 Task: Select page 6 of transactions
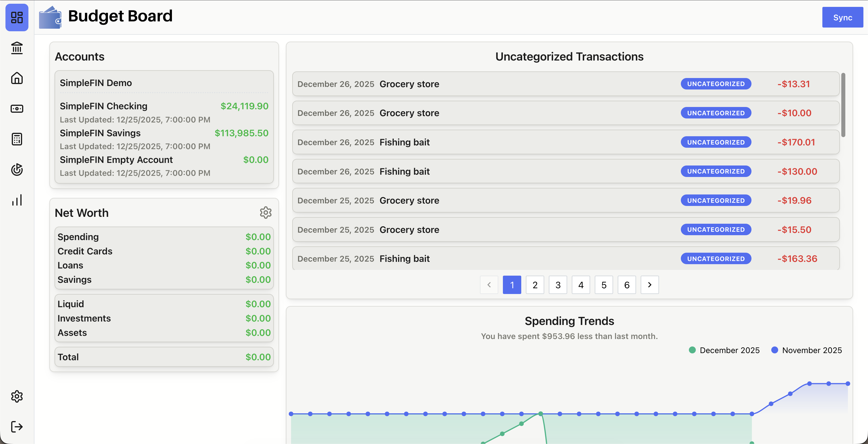coord(627,285)
